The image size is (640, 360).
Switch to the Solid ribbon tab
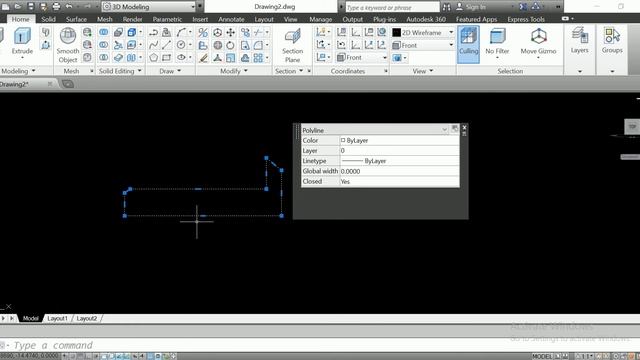tap(48, 19)
